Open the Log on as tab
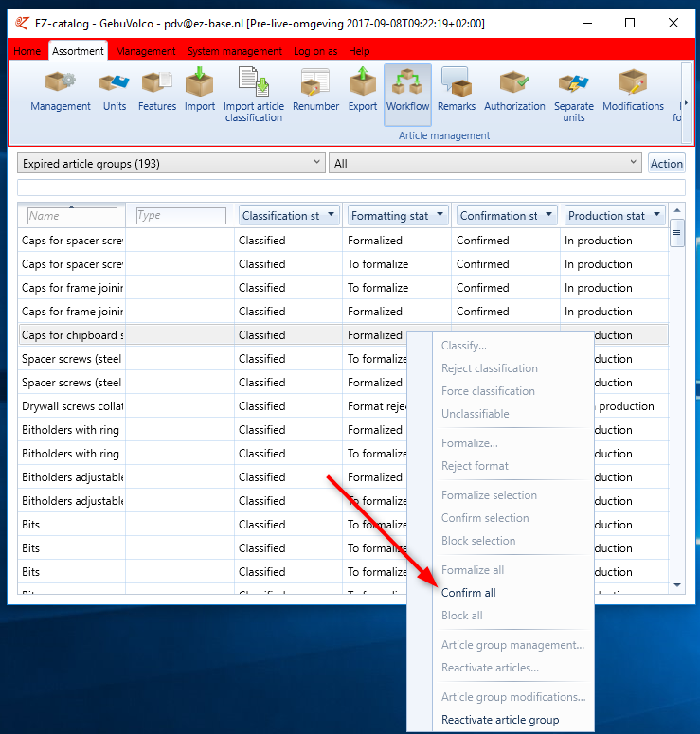The image size is (700, 734). coord(315,51)
